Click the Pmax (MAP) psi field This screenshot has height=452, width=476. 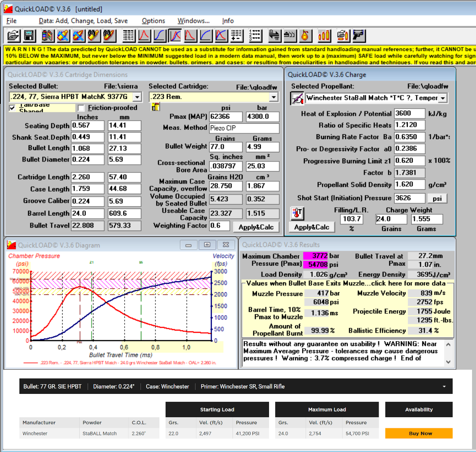[x=226, y=117]
